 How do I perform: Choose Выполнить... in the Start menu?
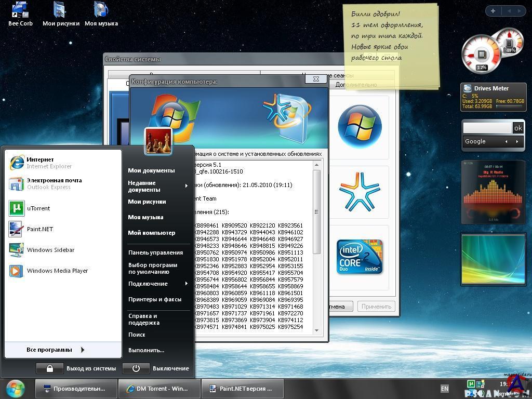tap(146, 350)
